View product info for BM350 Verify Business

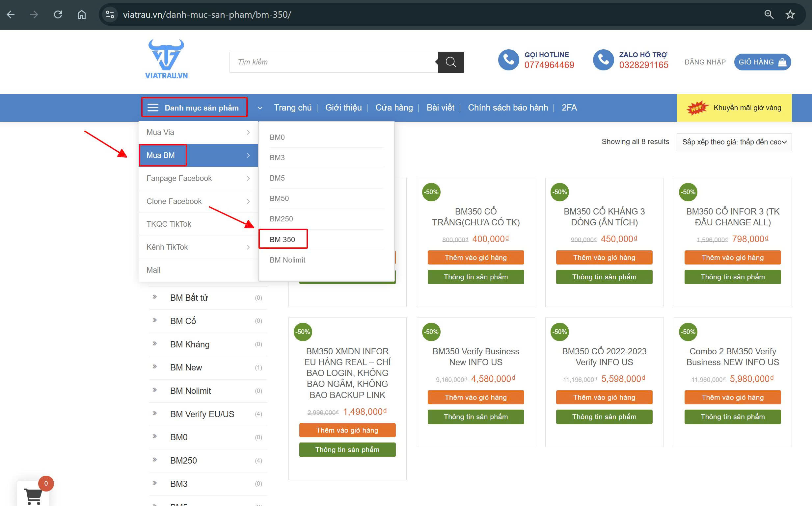[x=475, y=417]
